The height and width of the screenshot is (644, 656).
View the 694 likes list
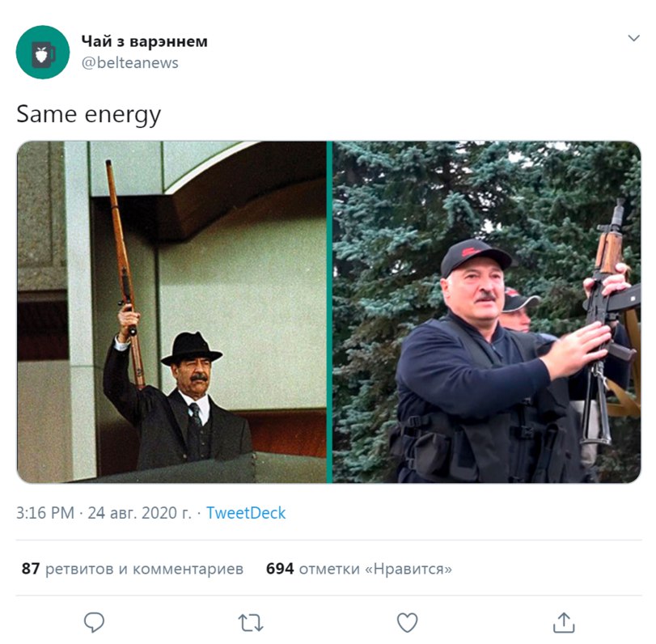coord(359,569)
